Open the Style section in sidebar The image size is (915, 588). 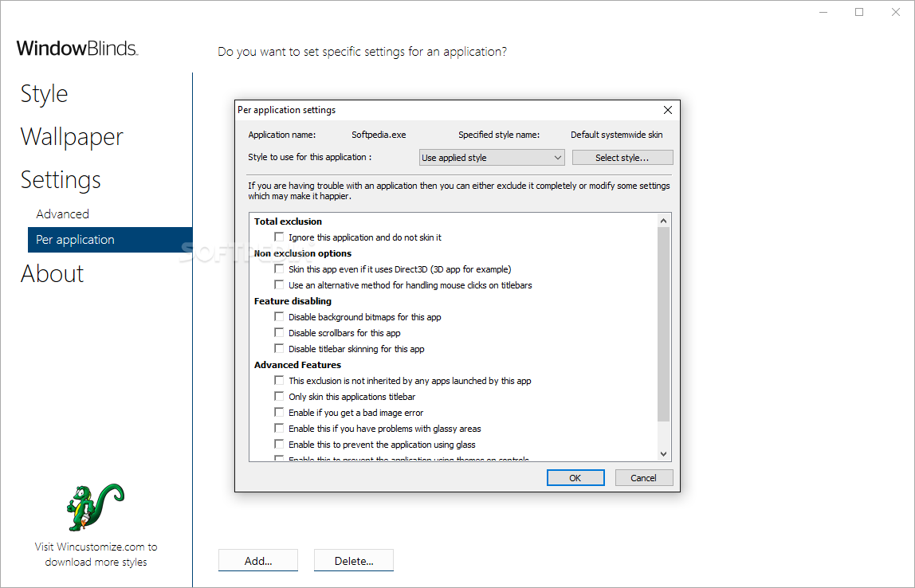point(45,94)
